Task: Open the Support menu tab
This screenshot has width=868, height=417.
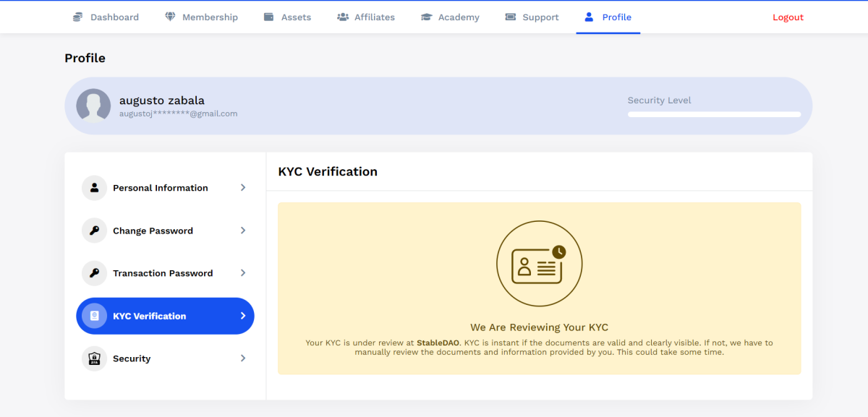Action: 532,17
